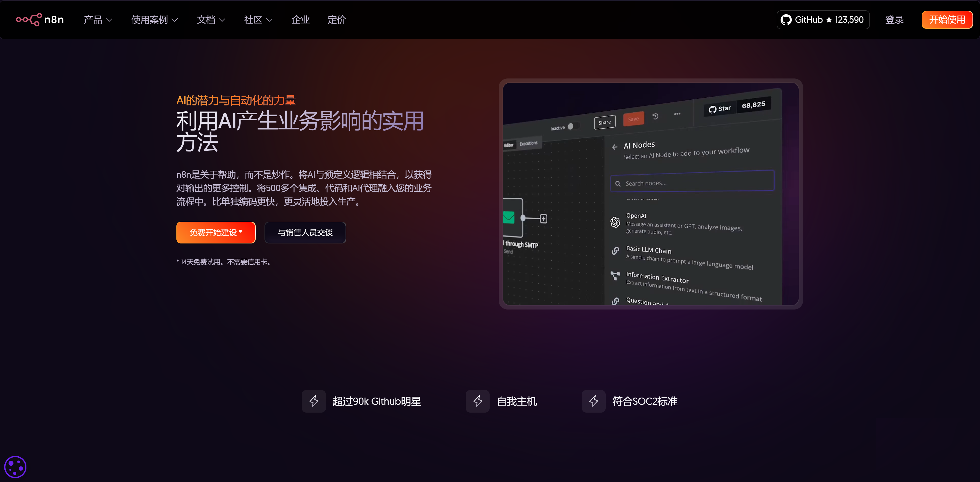Open the 文档 dropdown menu
The height and width of the screenshot is (482, 980).
pos(211,20)
